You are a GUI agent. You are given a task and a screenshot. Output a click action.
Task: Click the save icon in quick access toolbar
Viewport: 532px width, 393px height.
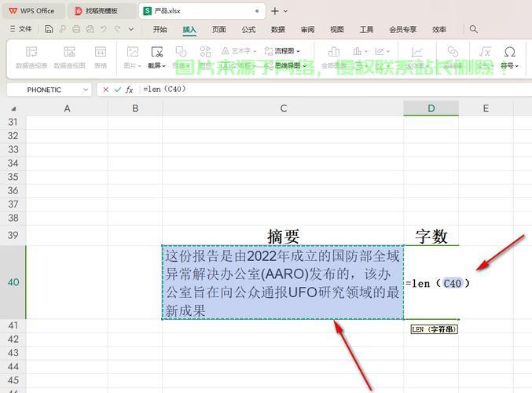[49, 29]
